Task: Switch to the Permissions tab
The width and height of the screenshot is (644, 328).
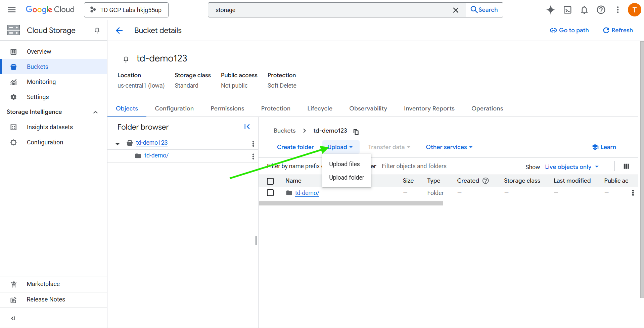Action: 227,108
